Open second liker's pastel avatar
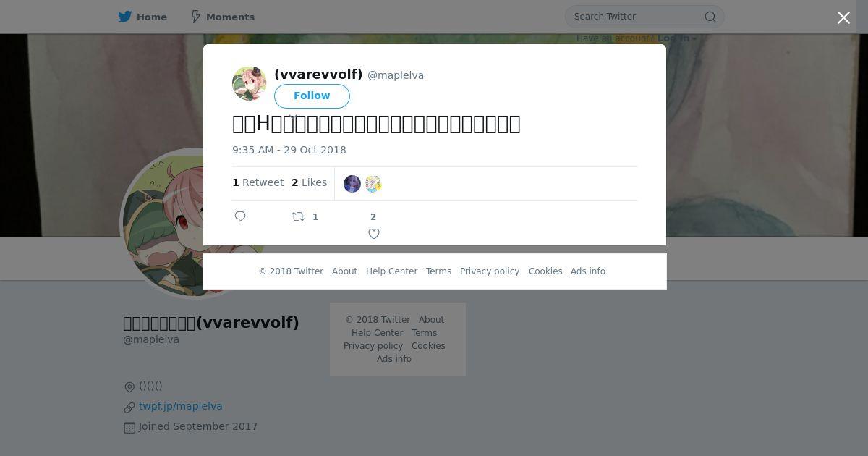The image size is (868, 456). pyautogui.click(x=373, y=184)
